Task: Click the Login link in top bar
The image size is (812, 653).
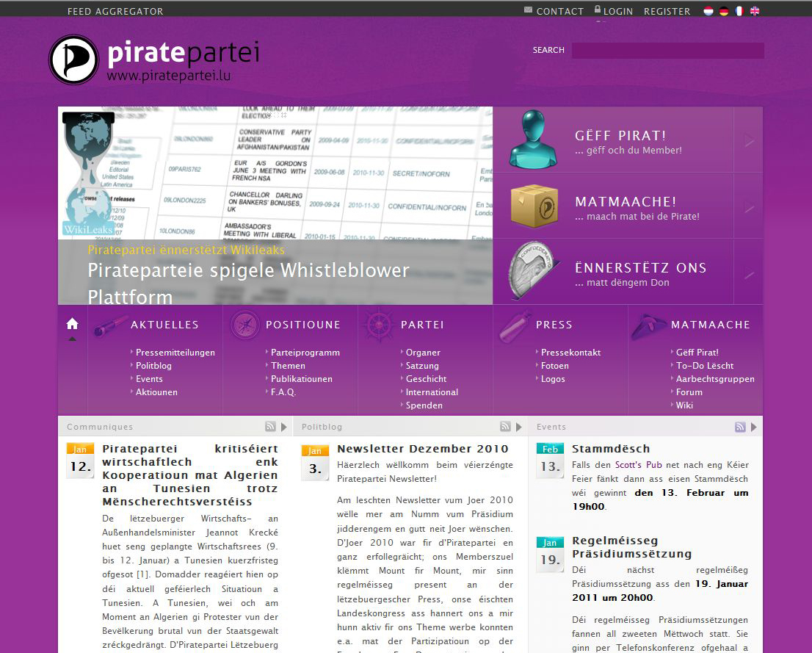Action: click(617, 11)
